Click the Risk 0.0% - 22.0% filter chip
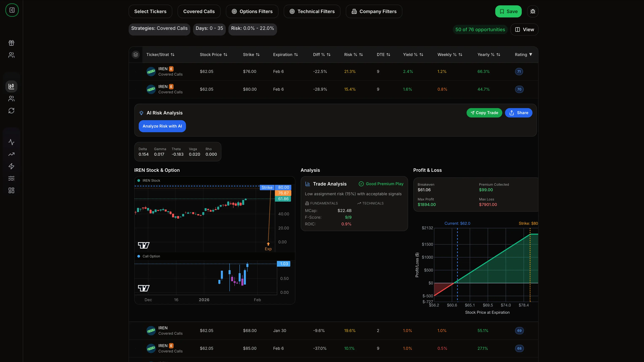The image size is (644, 362). tap(253, 28)
